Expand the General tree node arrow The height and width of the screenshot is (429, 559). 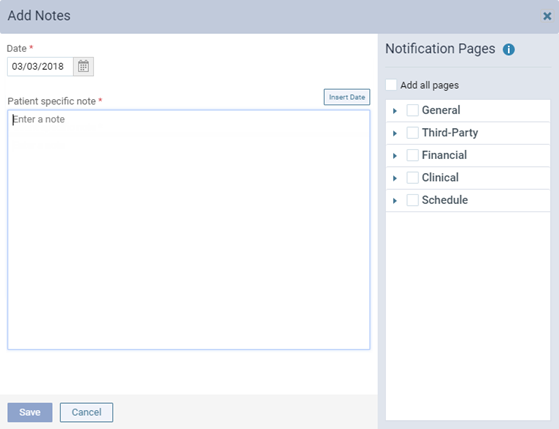(395, 111)
